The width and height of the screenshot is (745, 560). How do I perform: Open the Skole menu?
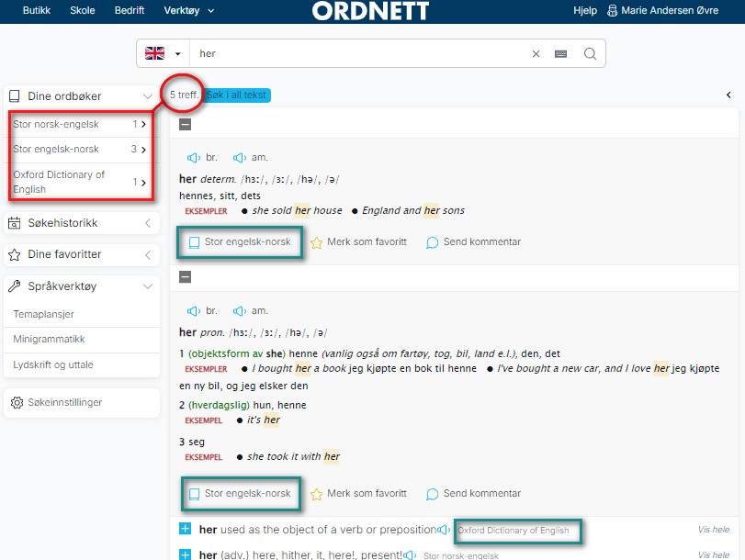click(82, 10)
